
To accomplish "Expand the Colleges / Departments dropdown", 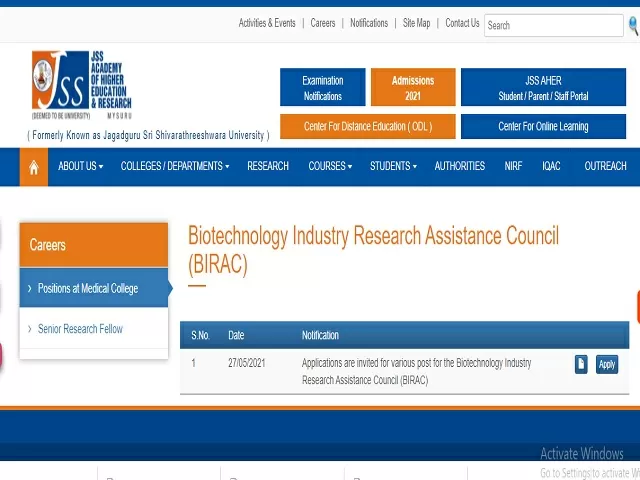I will 175,166.
